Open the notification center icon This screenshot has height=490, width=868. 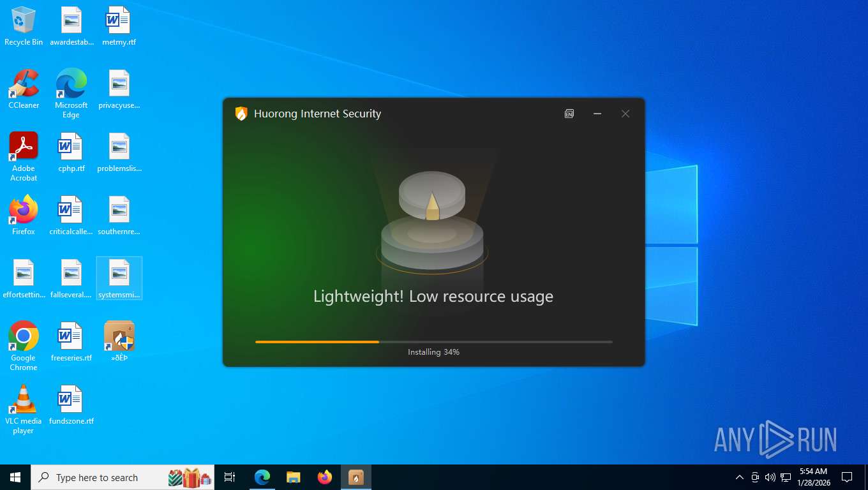tap(847, 477)
